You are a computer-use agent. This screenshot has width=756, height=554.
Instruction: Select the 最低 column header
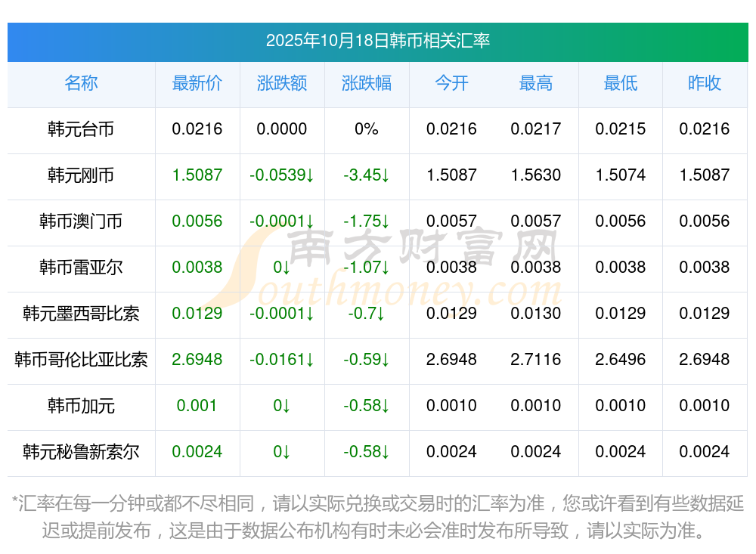(x=621, y=83)
